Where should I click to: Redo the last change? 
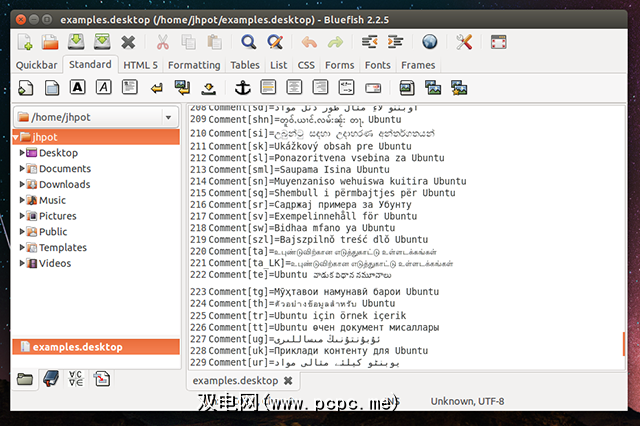(335, 42)
